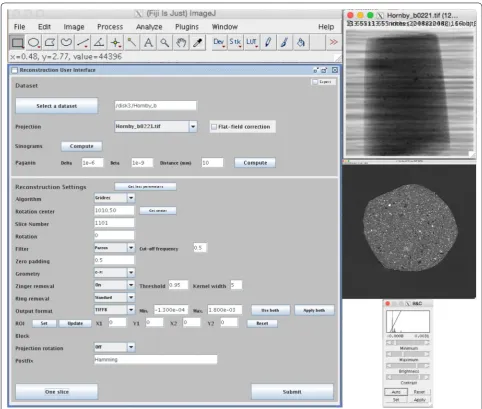Open the Help menu

click(326, 27)
